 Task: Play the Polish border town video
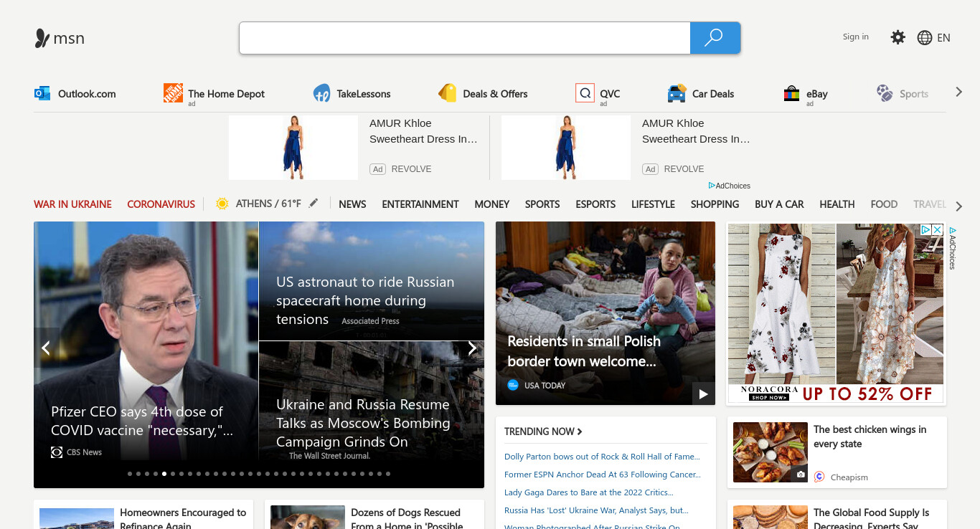tap(703, 394)
